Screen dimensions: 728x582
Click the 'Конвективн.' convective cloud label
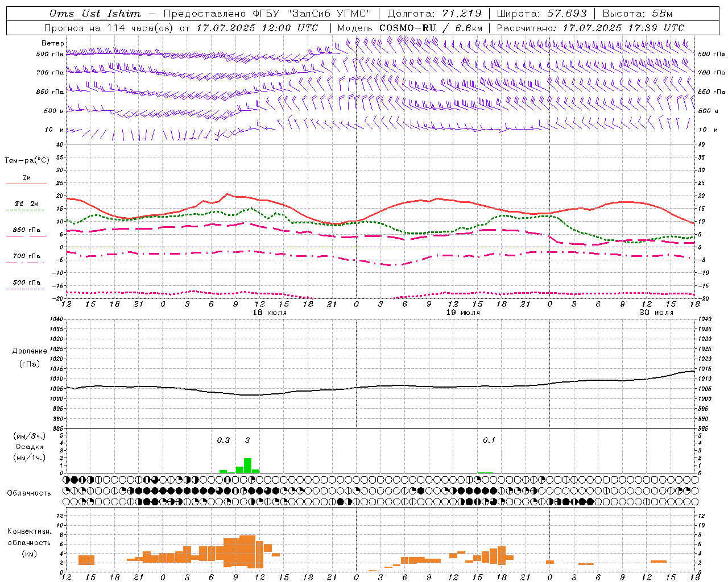point(30,531)
